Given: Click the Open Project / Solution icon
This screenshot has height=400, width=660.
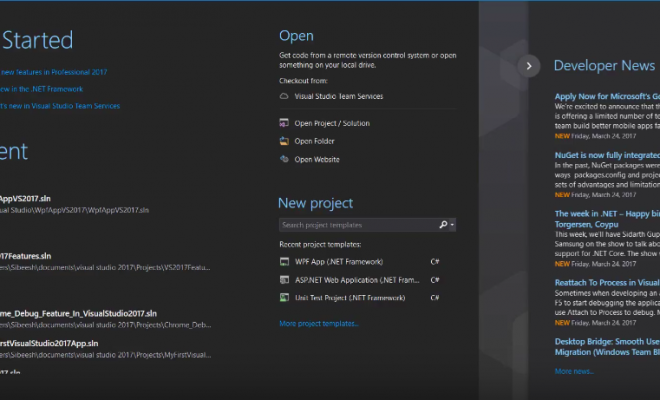Looking at the screenshot, I should tap(284, 123).
